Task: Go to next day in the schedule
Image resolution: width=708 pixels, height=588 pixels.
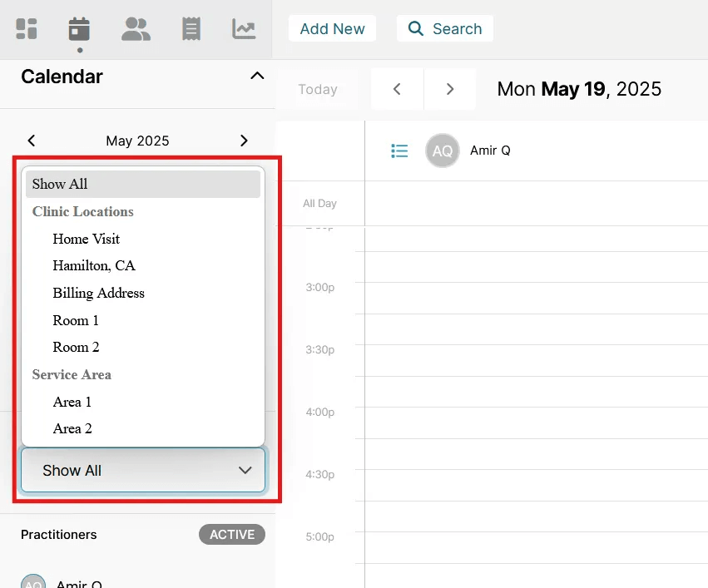Action: pyautogui.click(x=450, y=89)
